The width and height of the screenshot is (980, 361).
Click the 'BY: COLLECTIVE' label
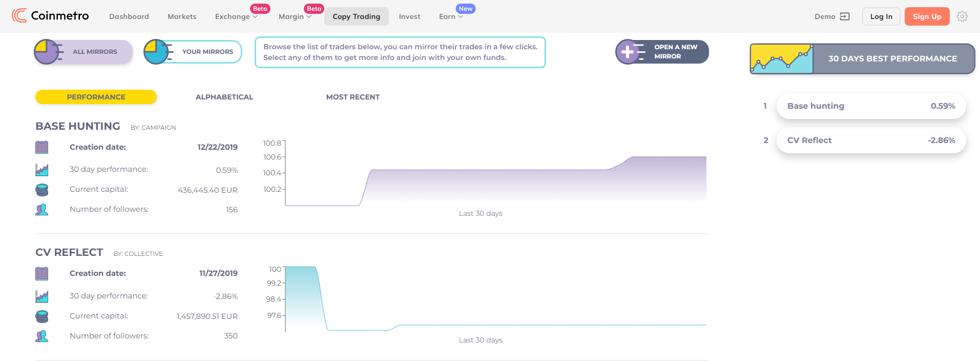click(138, 254)
